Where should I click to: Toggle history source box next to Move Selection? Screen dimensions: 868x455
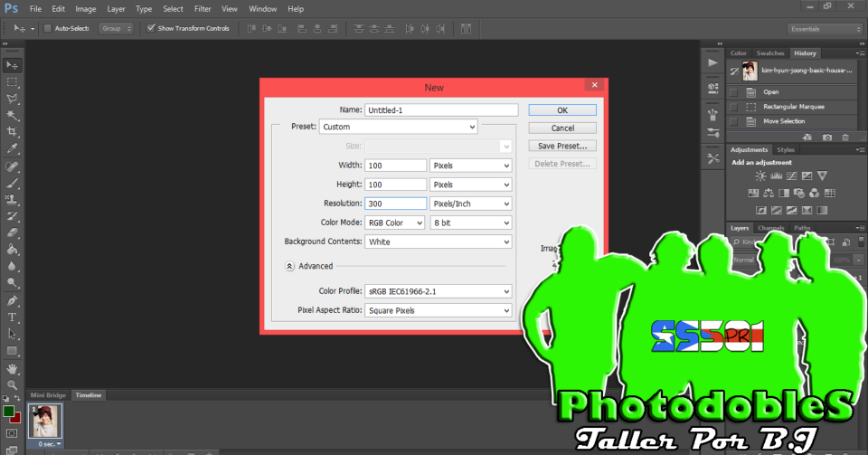(733, 121)
